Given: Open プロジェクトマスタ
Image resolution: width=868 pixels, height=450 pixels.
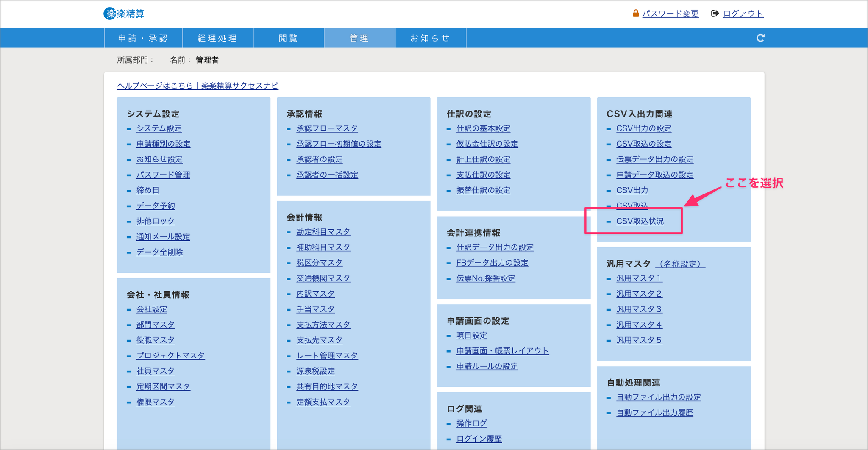Looking at the screenshot, I should point(170,356).
